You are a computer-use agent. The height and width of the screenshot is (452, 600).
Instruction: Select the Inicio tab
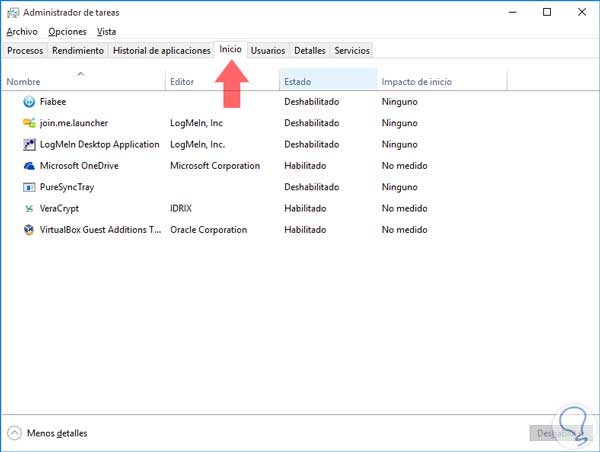click(230, 49)
